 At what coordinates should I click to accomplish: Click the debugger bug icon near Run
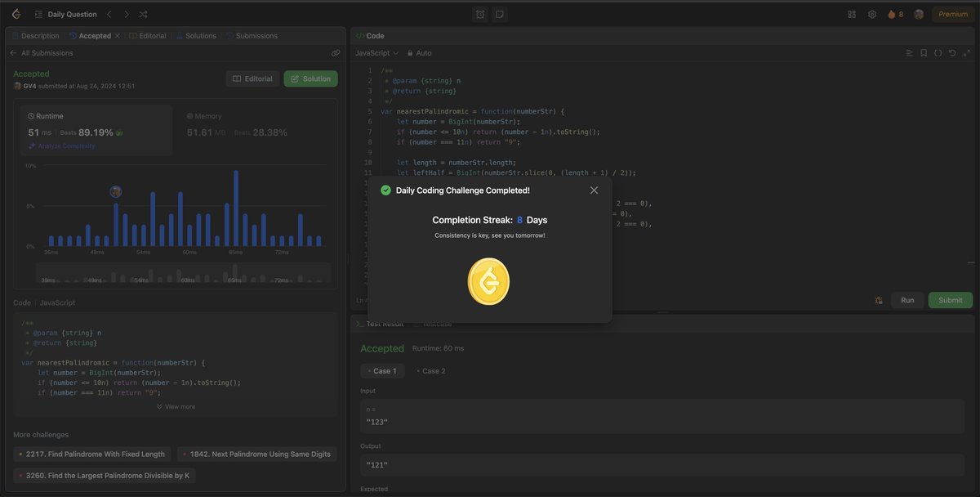click(879, 300)
